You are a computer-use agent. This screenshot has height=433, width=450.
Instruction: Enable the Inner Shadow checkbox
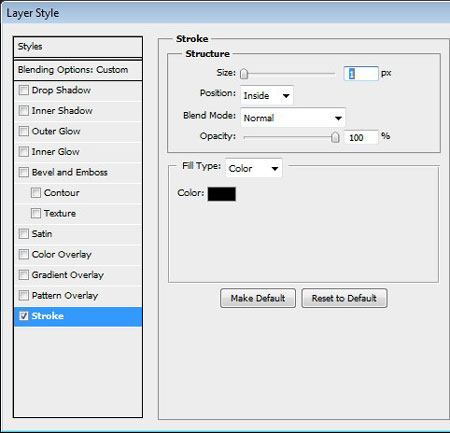24,110
